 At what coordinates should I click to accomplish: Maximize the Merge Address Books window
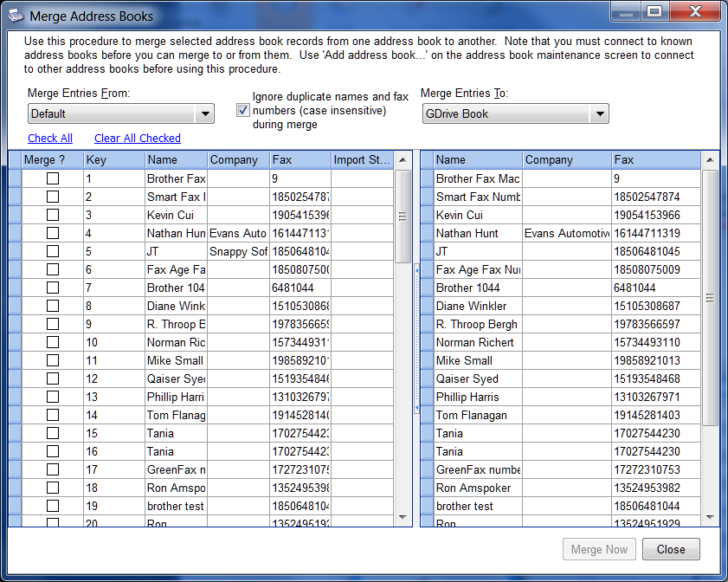654,11
